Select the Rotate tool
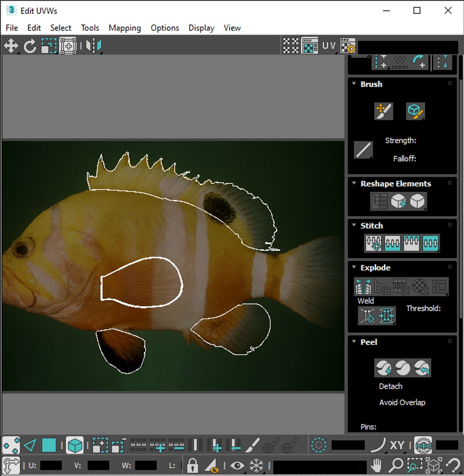The height and width of the screenshot is (476, 464). [x=30, y=46]
